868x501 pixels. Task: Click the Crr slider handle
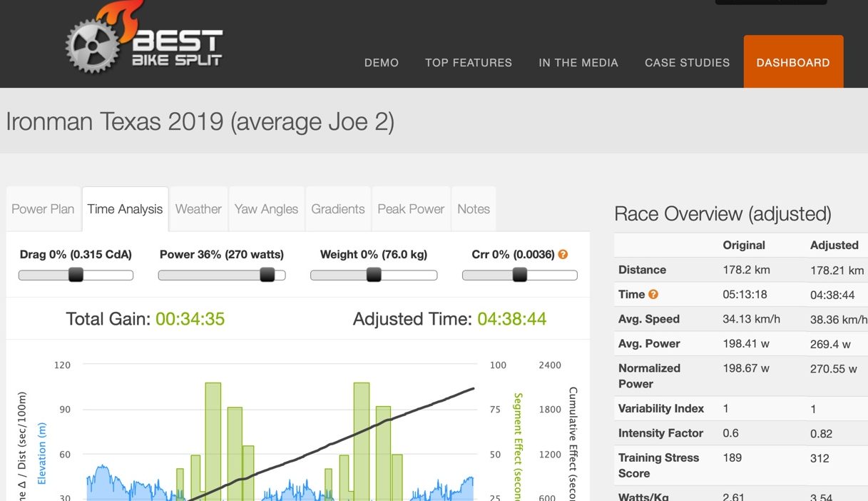[520, 275]
